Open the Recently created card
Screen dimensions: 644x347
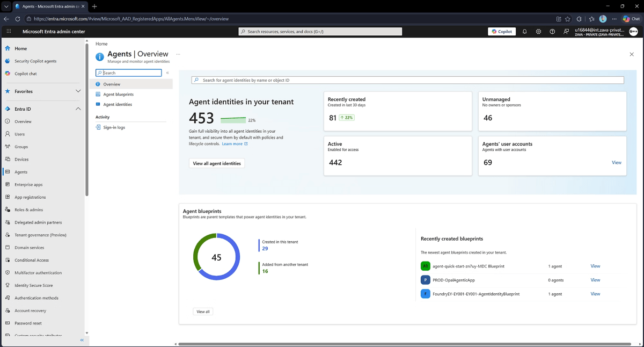coord(398,111)
